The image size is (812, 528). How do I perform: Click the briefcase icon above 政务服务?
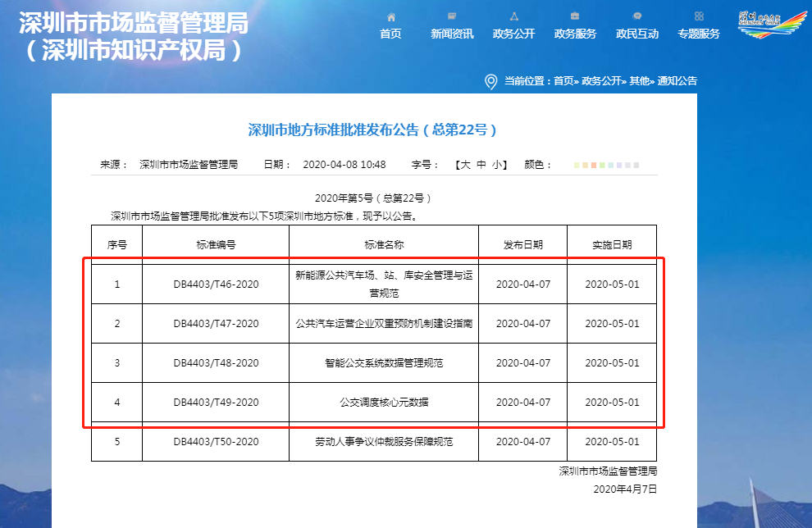575,16
